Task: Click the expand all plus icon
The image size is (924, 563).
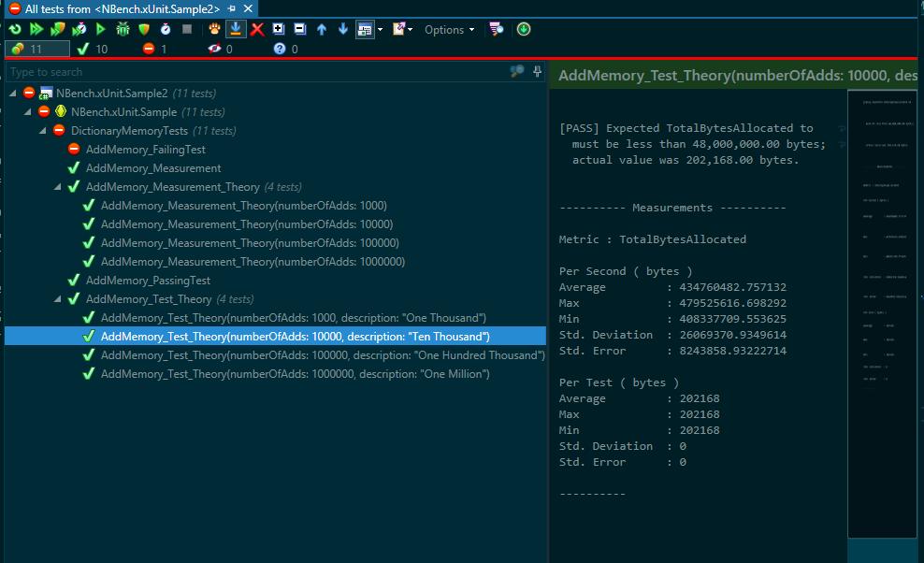Action: (x=279, y=29)
